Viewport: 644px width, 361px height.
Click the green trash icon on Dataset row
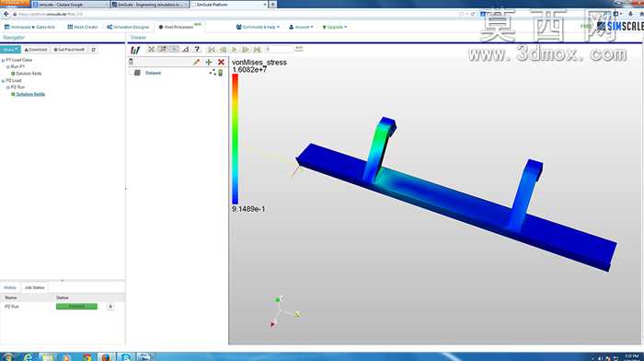[221, 73]
